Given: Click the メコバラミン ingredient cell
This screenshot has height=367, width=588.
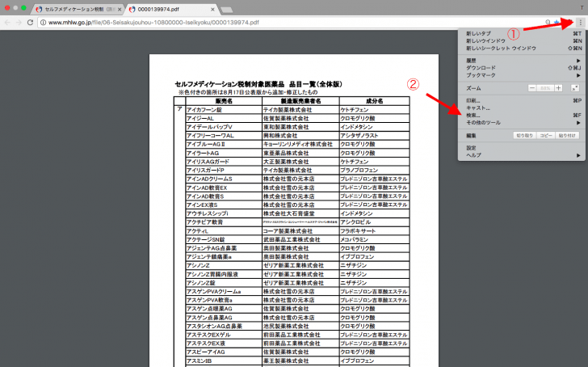Looking at the screenshot, I should pyautogui.click(x=374, y=239).
